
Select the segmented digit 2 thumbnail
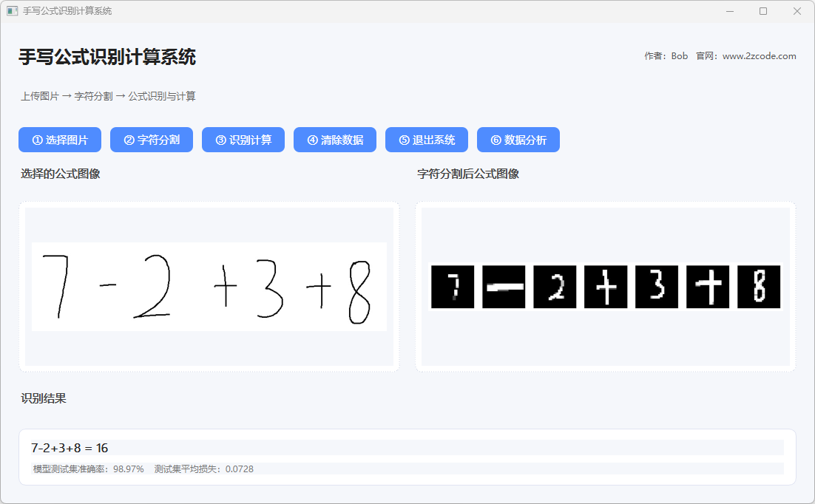point(555,287)
